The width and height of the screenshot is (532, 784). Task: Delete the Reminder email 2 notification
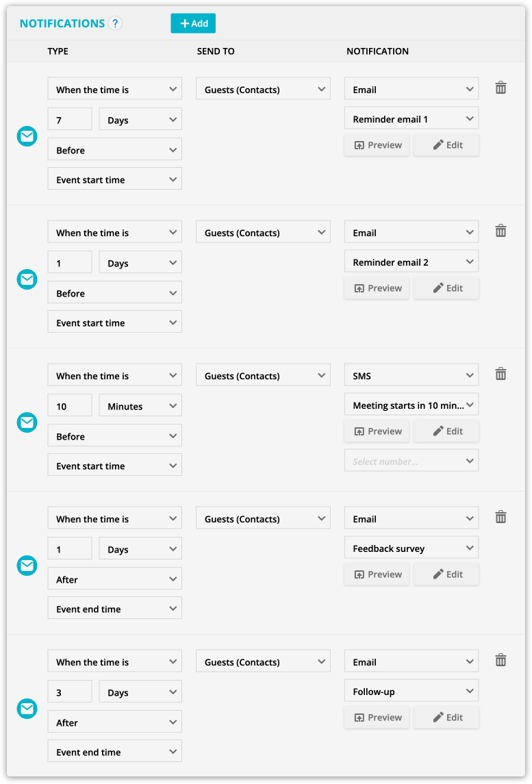(501, 231)
